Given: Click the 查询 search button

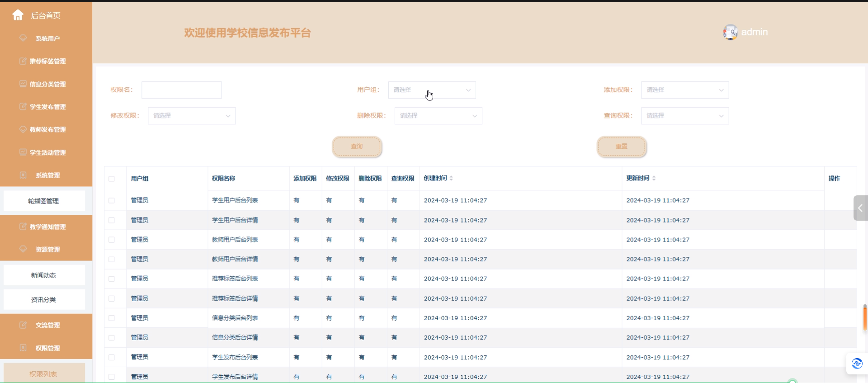Looking at the screenshot, I should pyautogui.click(x=357, y=147).
